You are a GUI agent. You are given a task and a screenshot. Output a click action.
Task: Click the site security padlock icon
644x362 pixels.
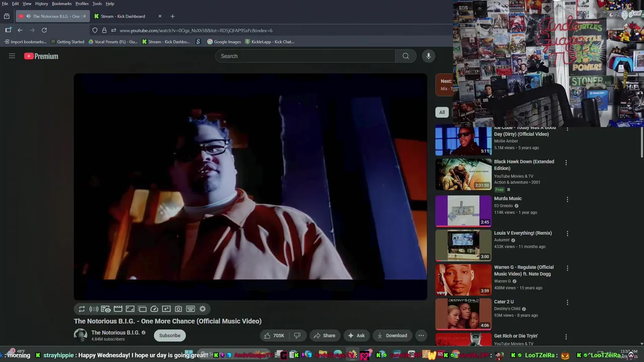coord(104,30)
